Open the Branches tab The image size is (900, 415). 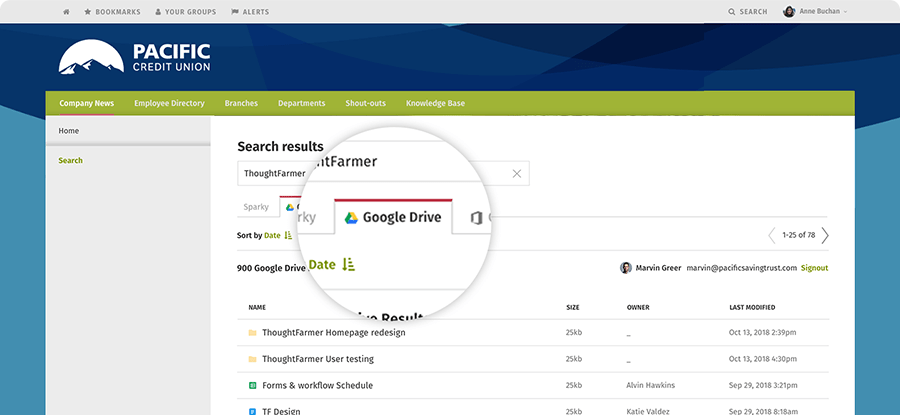241,103
